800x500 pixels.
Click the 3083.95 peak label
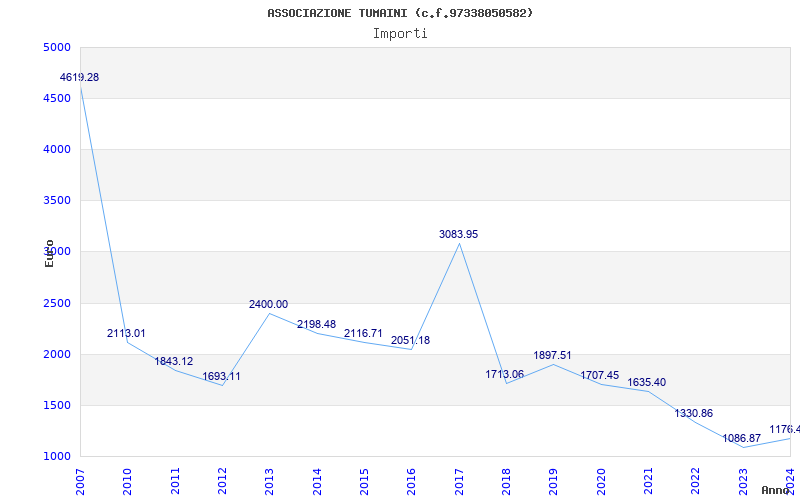point(459,234)
